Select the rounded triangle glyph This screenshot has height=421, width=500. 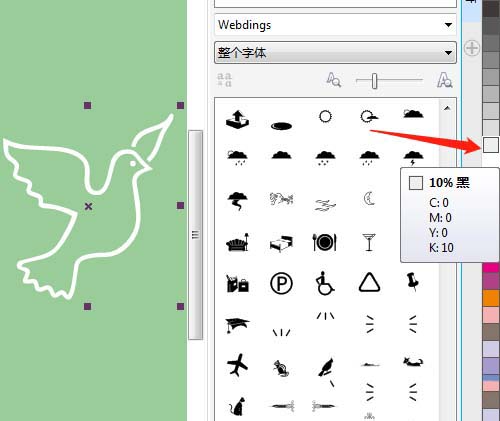(x=369, y=283)
